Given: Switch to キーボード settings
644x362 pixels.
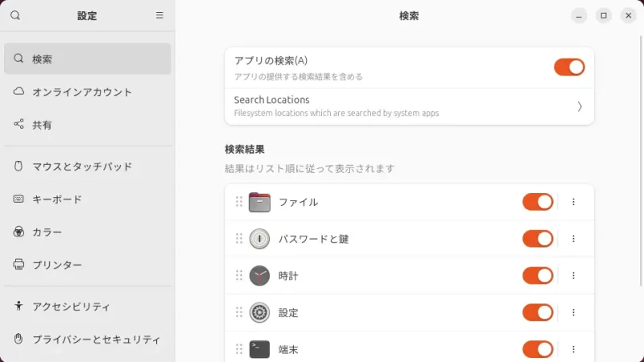Looking at the screenshot, I should (x=88, y=199).
